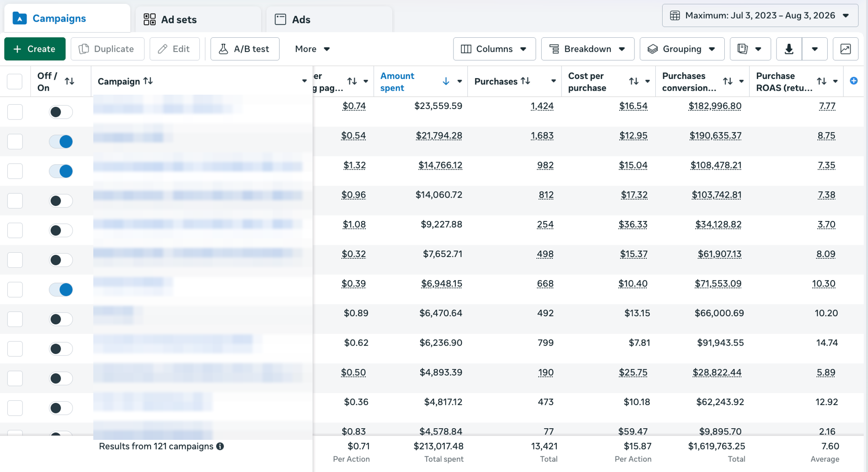The height and width of the screenshot is (472, 868).
Task: Sort by the Campaign column arrows
Action: coord(148,81)
